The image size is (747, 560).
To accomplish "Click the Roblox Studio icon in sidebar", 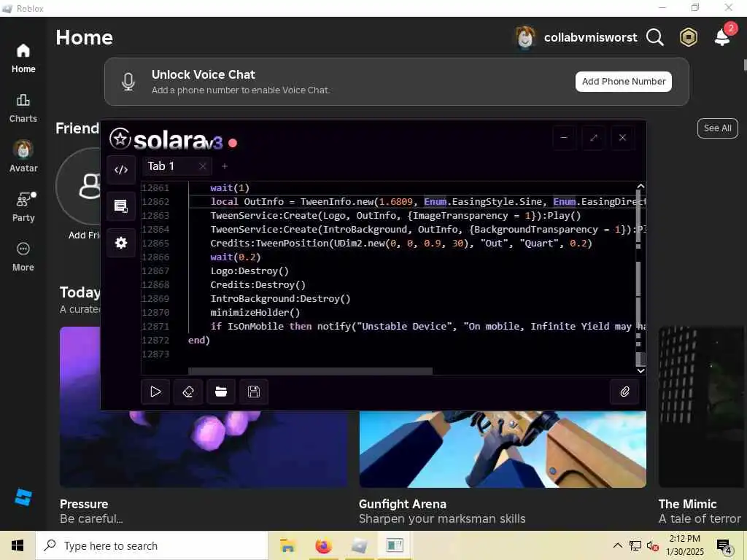I will click(23, 497).
